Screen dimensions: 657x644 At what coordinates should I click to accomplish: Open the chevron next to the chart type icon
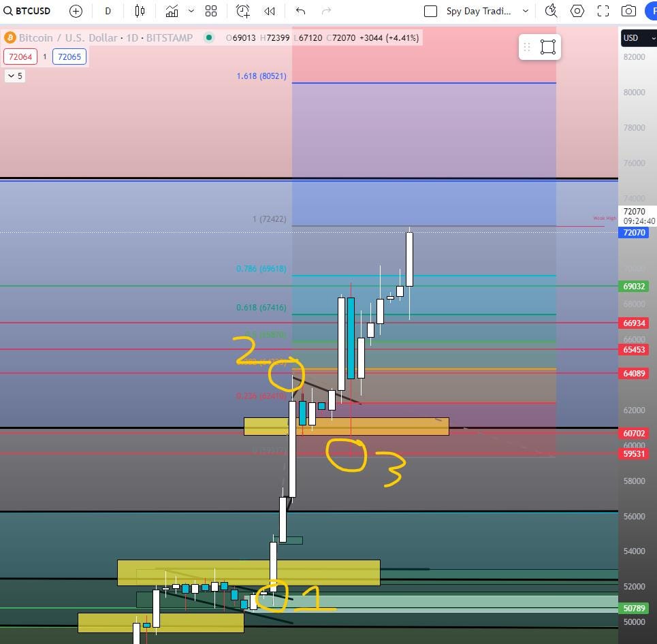click(x=190, y=11)
